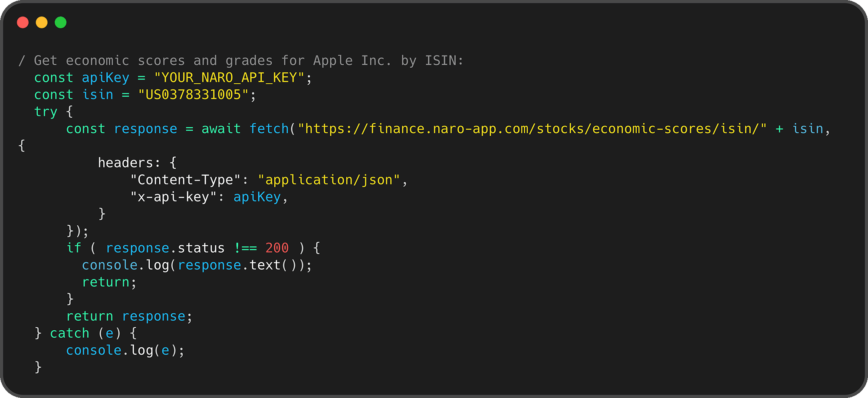Click the "application/json" string value
This screenshot has height=398, width=868.
[x=329, y=180]
